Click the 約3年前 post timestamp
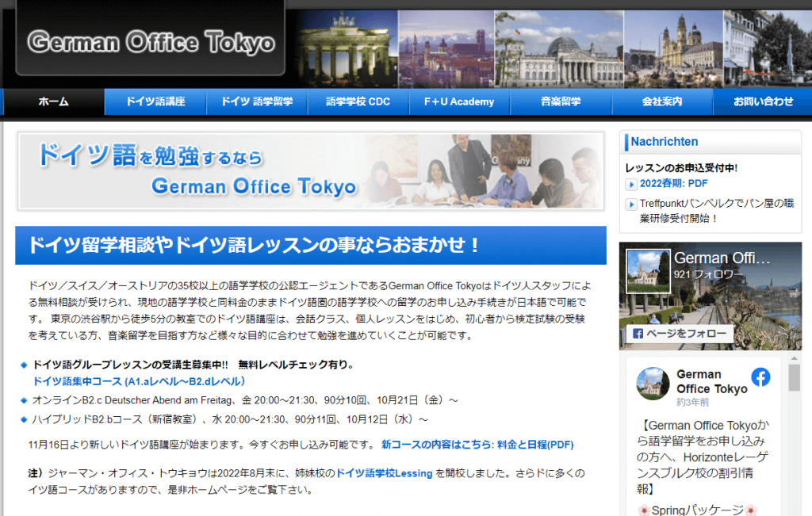The width and height of the screenshot is (812, 516). pos(692,402)
